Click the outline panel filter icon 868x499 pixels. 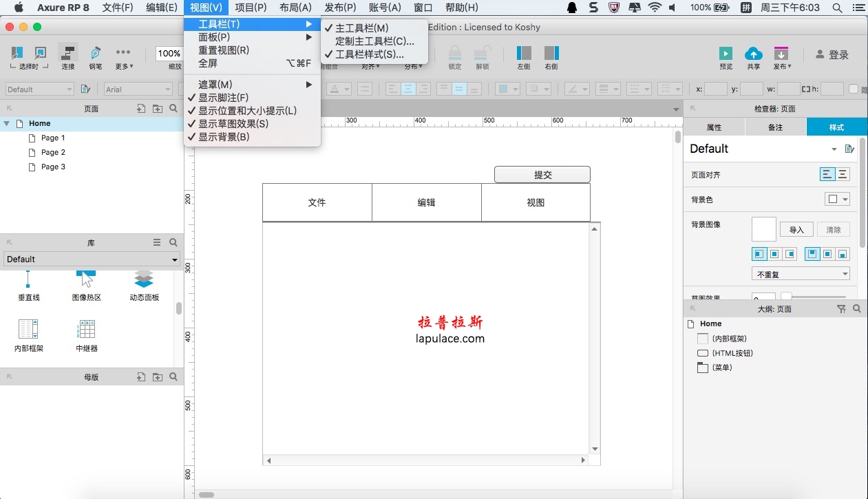tap(841, 310)
